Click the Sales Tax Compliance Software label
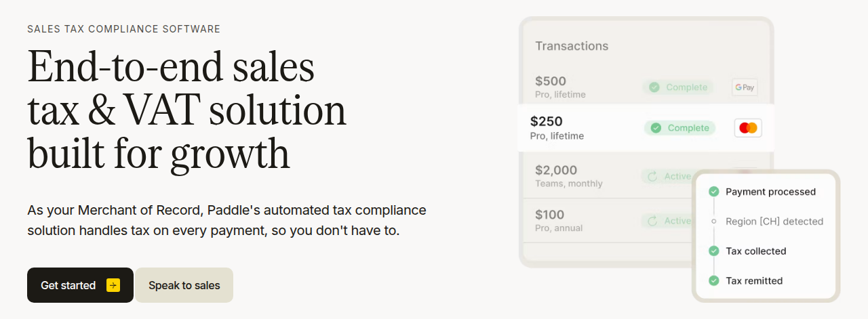 (123, 29)
